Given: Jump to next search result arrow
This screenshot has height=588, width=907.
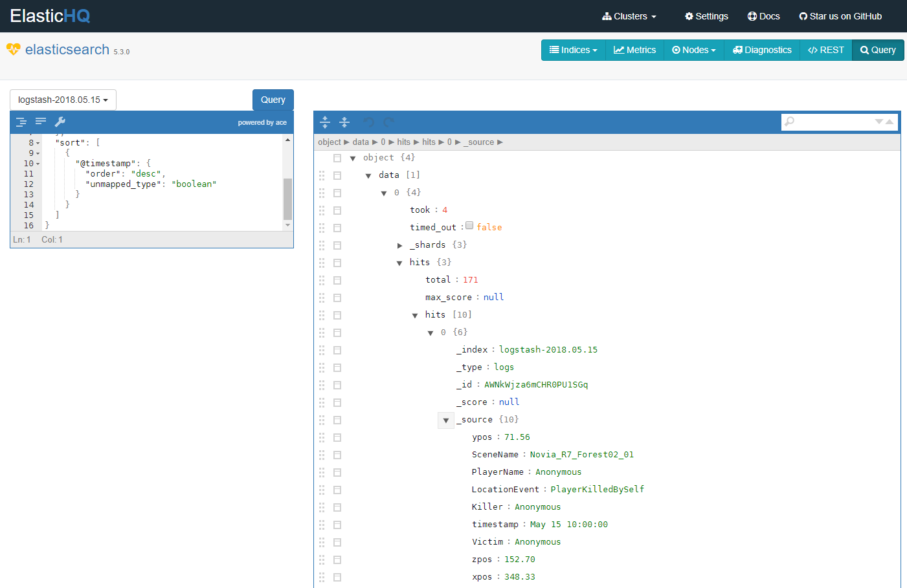Looking at the screenshot, I should click(x=879, y=122).
